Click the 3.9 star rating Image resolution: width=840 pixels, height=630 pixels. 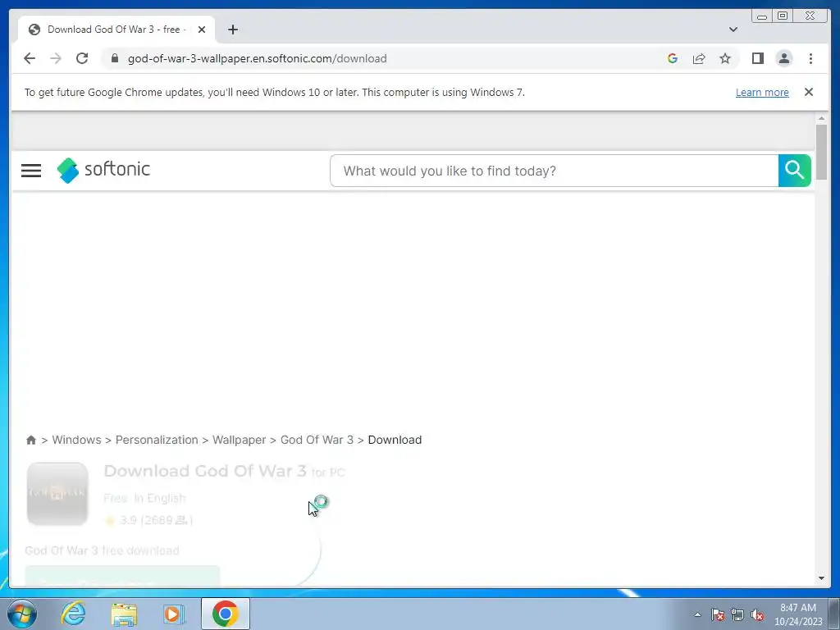click(148, 520)
